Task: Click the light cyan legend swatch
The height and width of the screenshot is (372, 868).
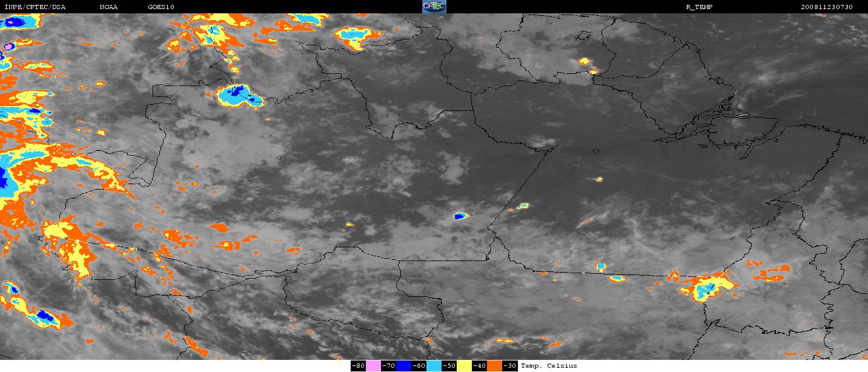Action: [434, 366]
